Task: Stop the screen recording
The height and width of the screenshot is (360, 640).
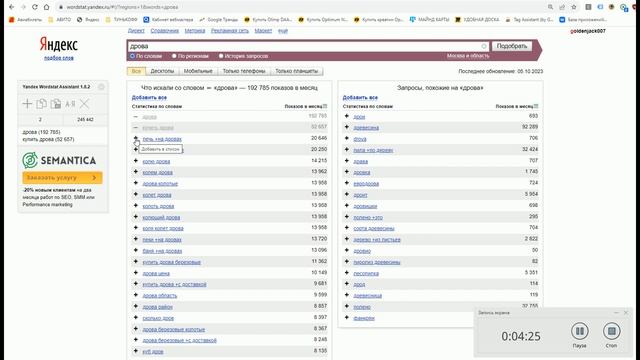Action: 611,331
